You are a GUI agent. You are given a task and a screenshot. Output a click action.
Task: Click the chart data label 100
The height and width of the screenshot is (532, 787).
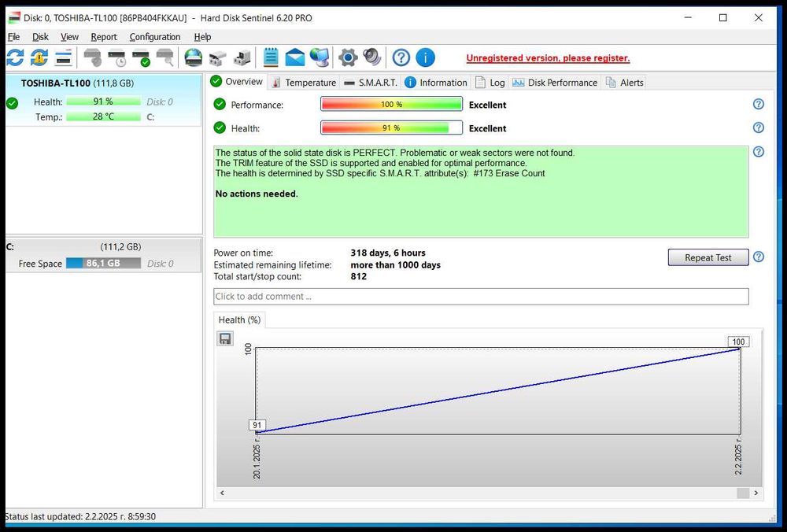pyautogui.click(x=738, y=342)
